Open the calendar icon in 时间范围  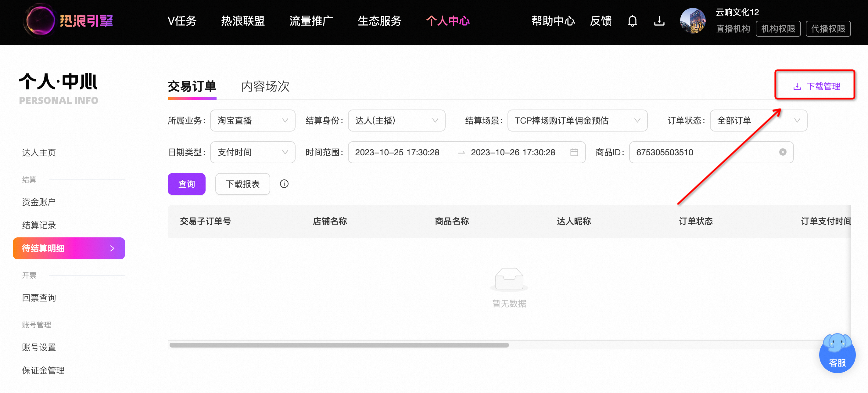point(574,152)
